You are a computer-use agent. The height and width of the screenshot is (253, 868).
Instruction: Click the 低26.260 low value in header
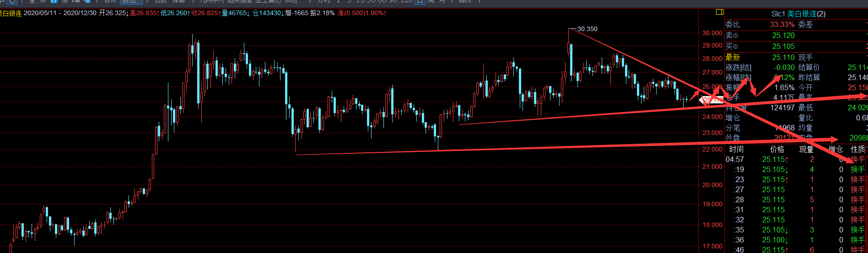click(174, 13)
